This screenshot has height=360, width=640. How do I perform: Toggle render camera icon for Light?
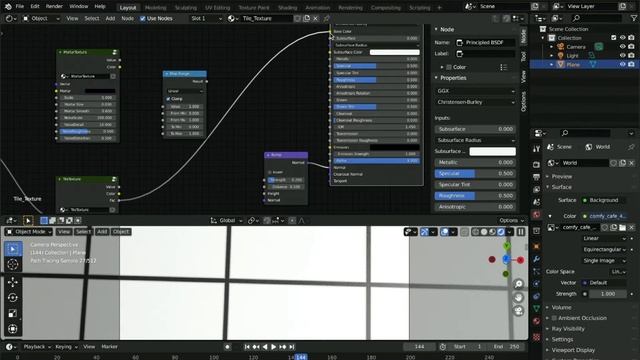(631, 55)
